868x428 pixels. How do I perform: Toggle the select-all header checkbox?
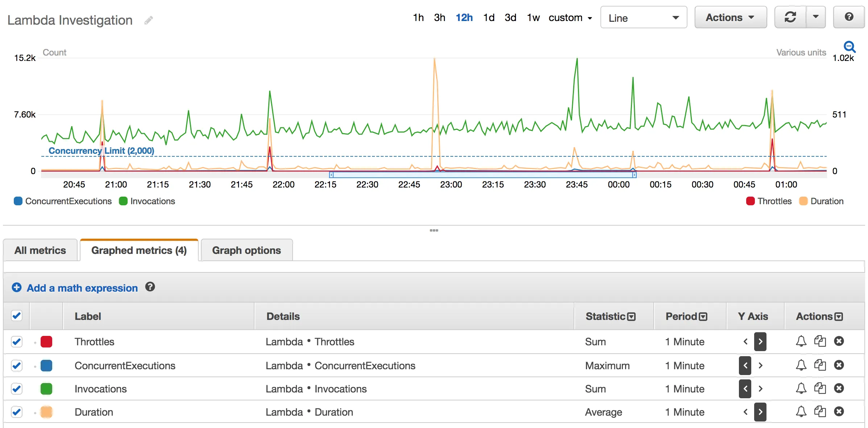[x=17, y=316]
